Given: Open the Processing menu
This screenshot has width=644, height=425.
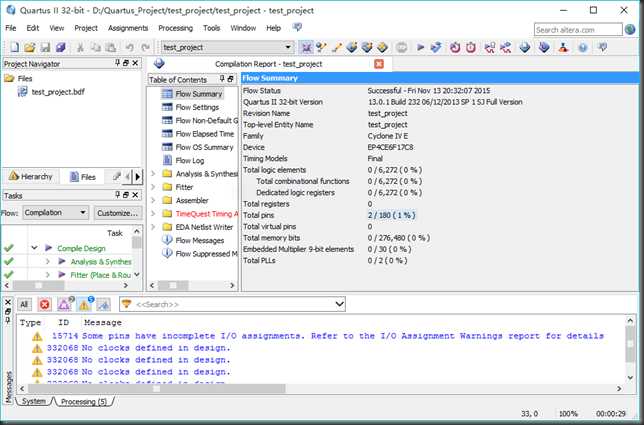Looking at the screenshot, I should [175, 28].
